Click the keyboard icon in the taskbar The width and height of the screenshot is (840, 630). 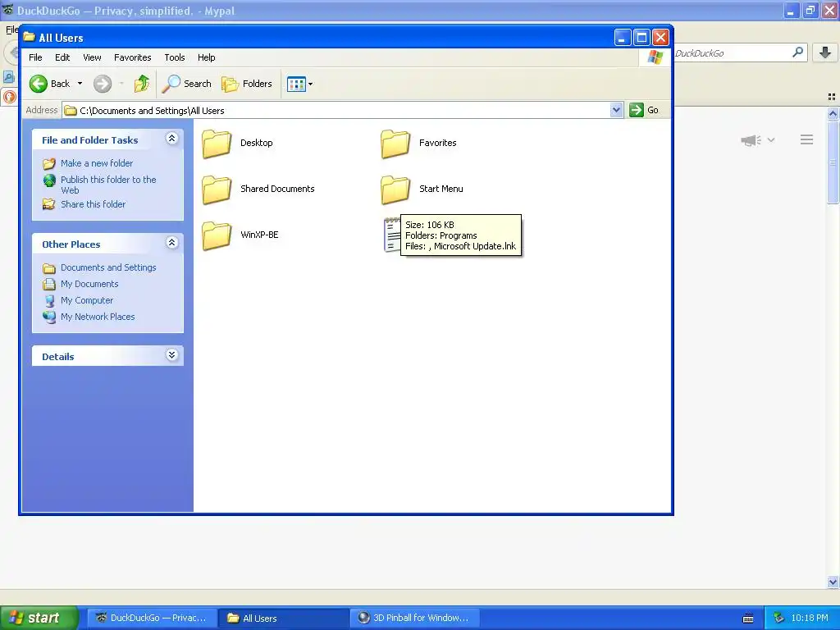[x=748, y=619]
